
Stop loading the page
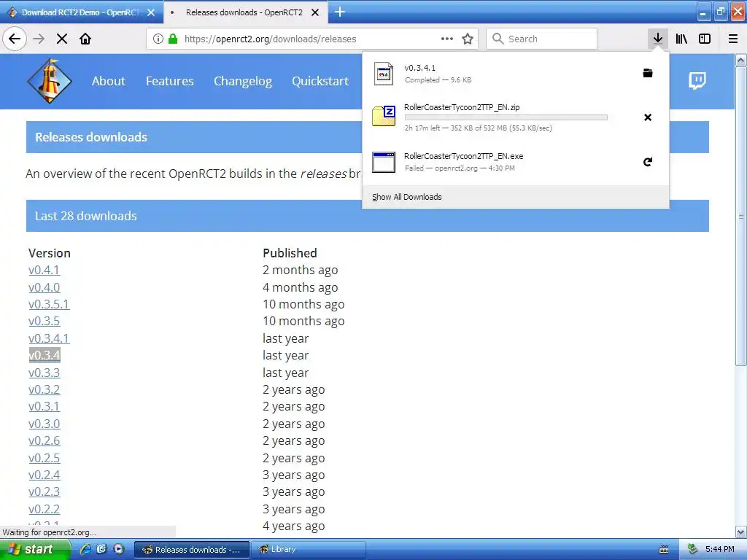(x=62, y=39)
